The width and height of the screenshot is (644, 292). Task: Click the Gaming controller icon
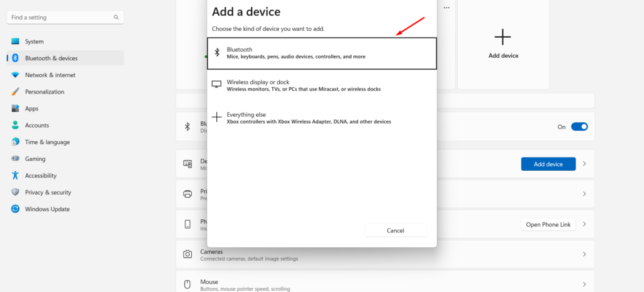(x=15, y=159)
